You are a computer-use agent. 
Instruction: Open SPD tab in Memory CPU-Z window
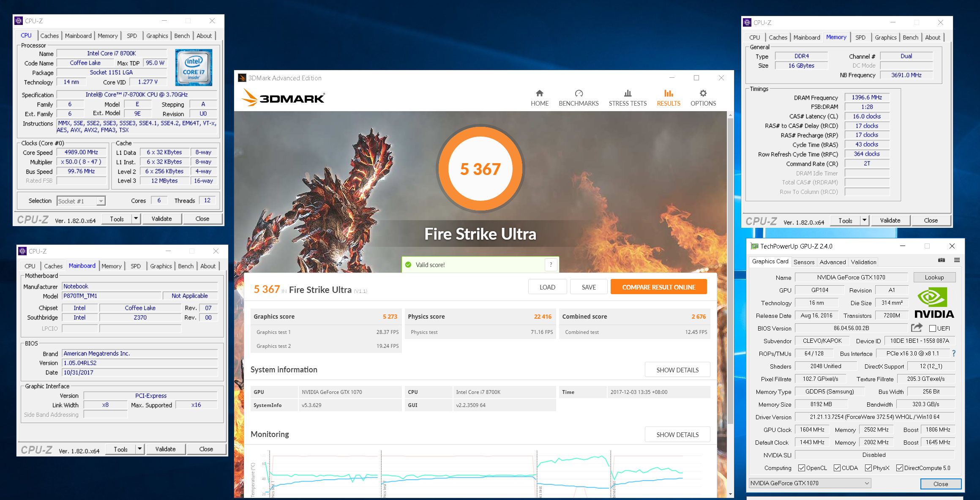[860, 38]
